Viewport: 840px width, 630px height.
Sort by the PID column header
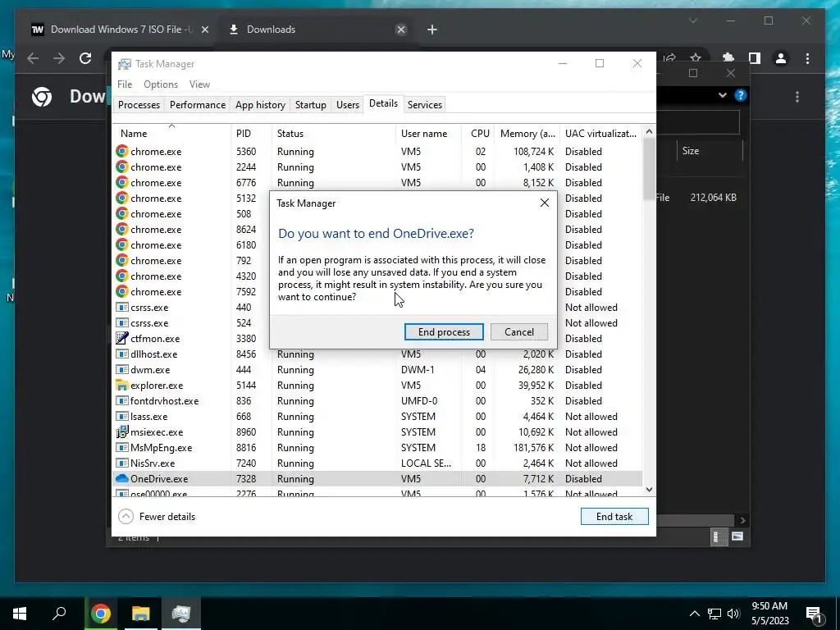click(x=251, y=134)
